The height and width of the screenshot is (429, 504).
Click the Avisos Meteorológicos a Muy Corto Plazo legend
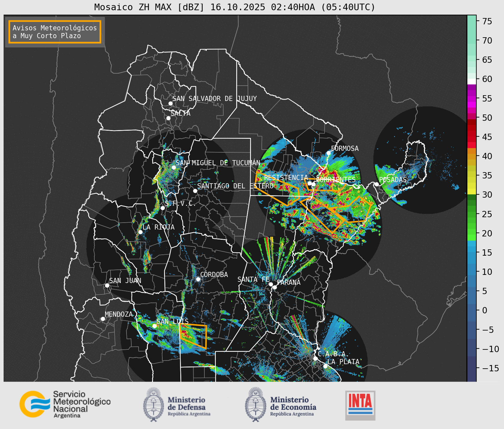55,32
